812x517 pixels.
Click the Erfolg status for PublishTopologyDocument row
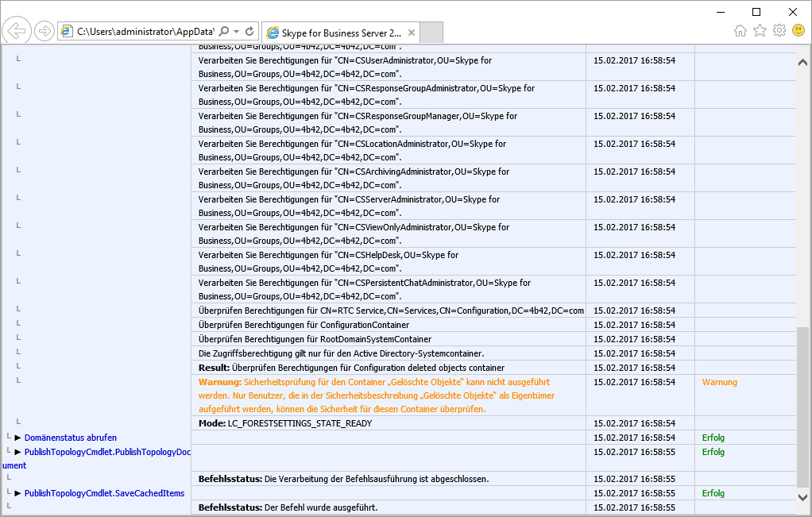[713, 453]
